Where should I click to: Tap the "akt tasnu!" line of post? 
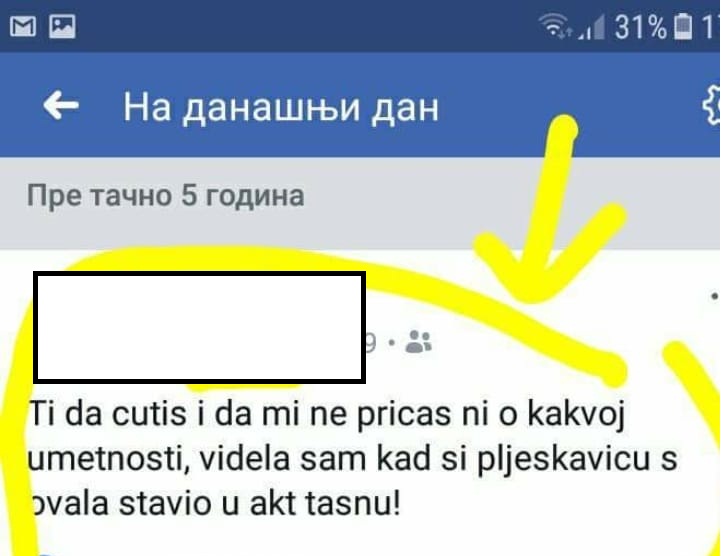coord(325,503)
